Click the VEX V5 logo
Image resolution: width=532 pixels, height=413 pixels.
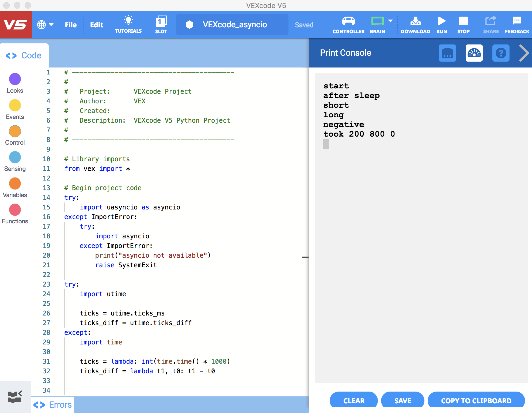coord(16,25)
